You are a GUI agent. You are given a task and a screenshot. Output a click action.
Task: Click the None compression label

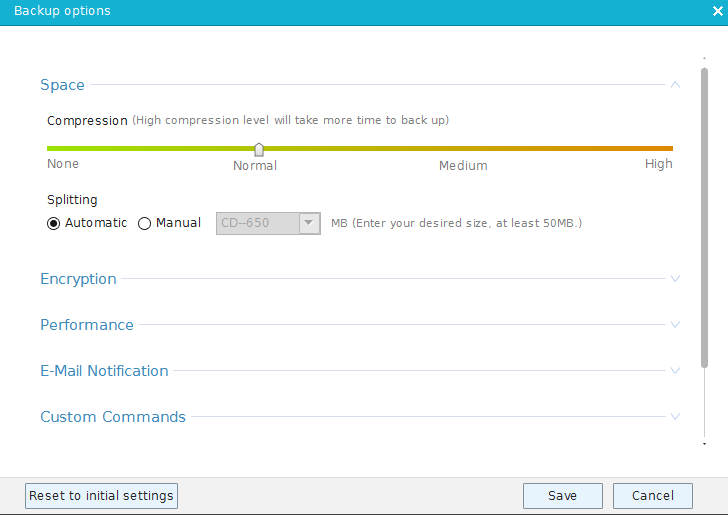(x=63, y=164)
